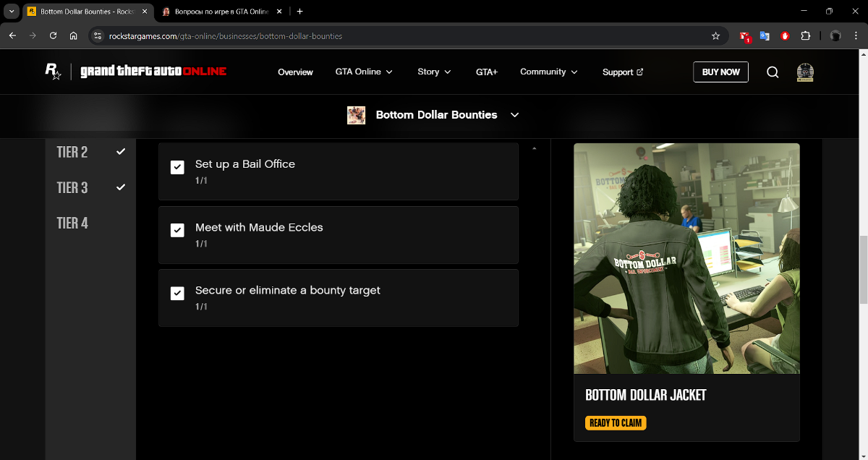Open a new browser tab
The width and height of the screenshot is (868, 460).
(300, 12)
